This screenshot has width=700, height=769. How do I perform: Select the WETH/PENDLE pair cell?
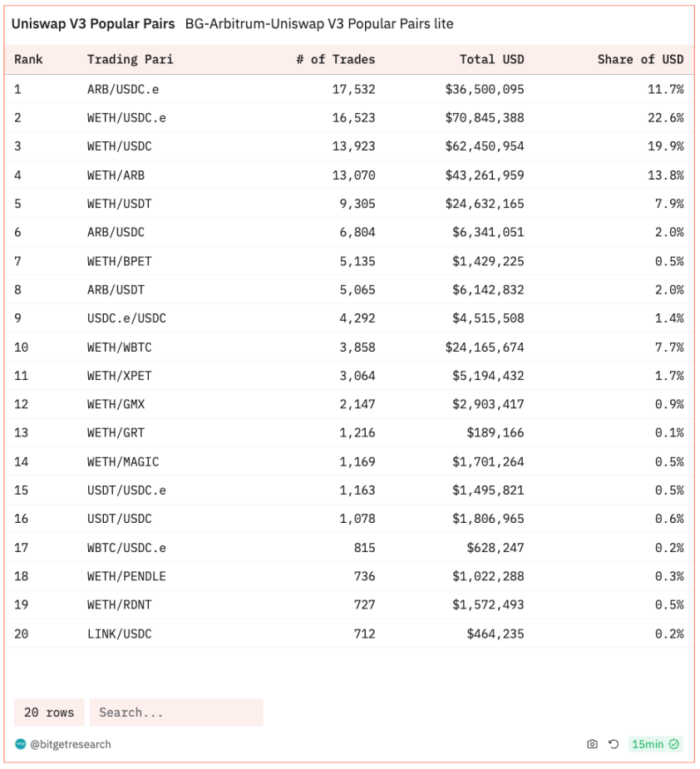(x=126, y=576)
